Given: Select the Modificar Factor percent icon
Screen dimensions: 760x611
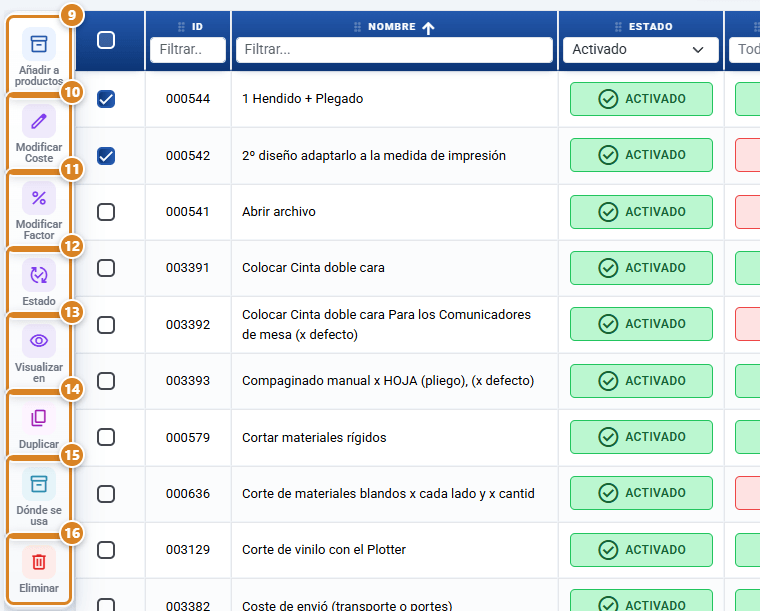Looking at the screenshot, I should [x=39, y=198].
